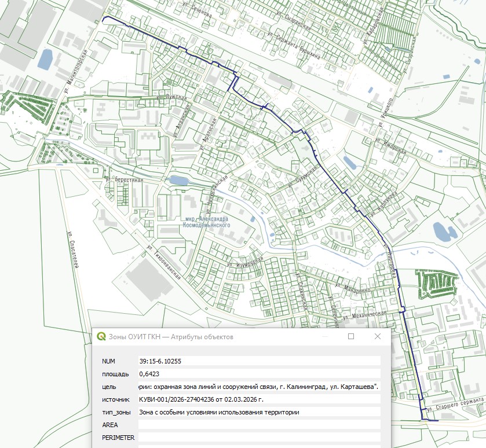The image size is (486, 448).
Task: Click the 'ул. Магнитогорская' street label
Action: point(76,72)
